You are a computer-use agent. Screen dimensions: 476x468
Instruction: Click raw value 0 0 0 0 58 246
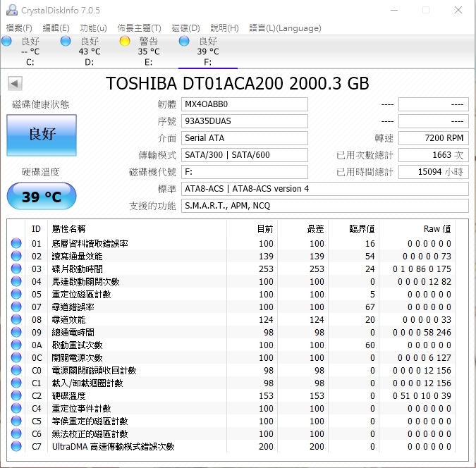tap(422, 333)
